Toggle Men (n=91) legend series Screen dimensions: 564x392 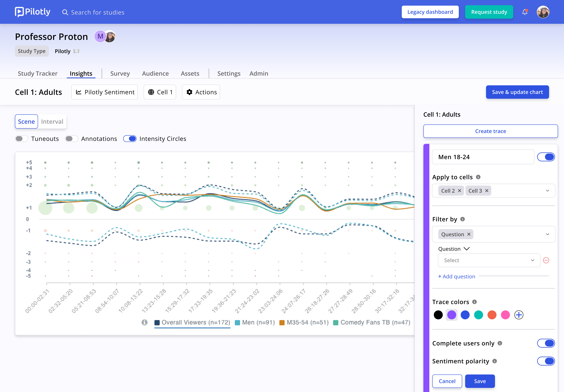pyautogui.click(x=255, y=322)
